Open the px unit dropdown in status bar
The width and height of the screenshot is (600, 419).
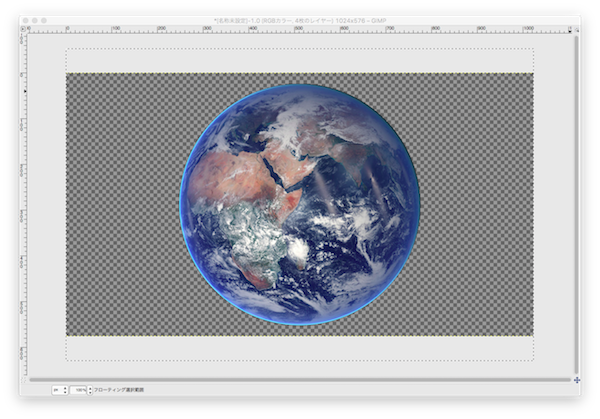[60, 390]
